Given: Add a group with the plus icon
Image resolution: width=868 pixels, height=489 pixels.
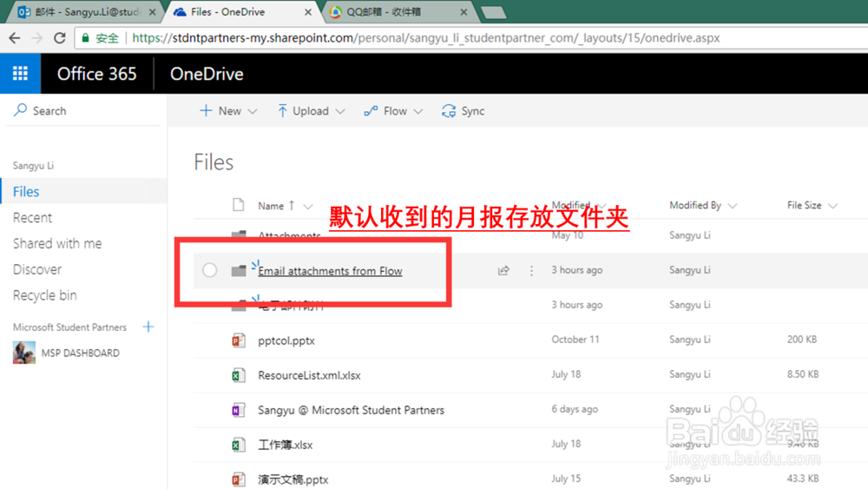Looking at the screenshot, I should pos(148,327).
